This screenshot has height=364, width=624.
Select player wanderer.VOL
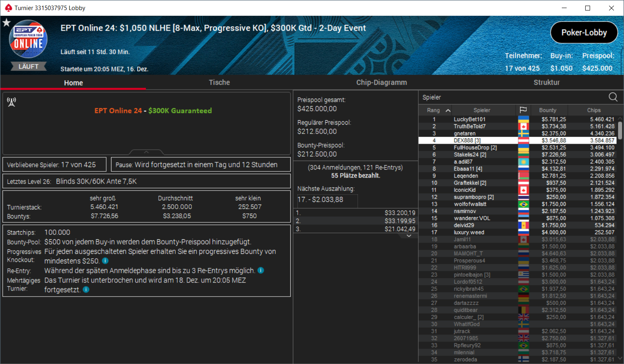coord(518,218)
